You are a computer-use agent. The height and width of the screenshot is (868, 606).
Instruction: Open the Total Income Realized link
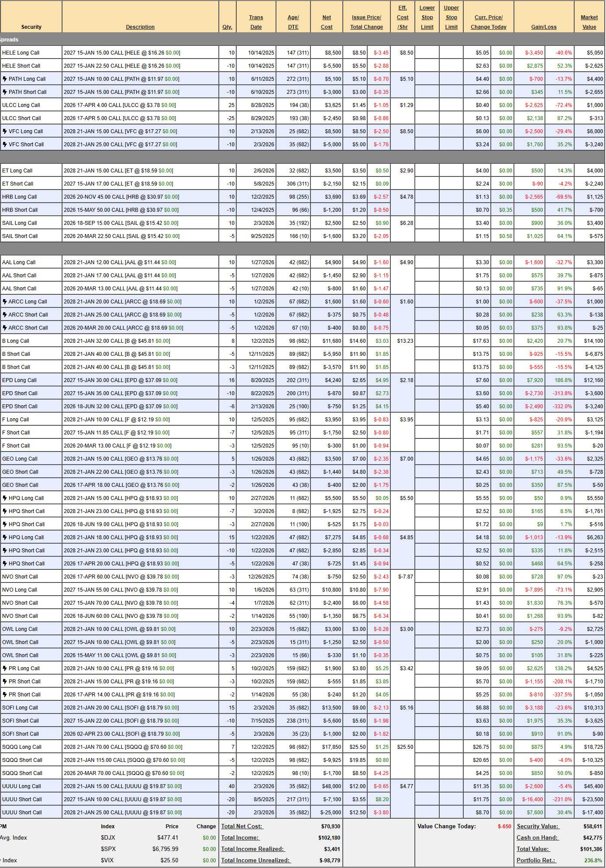pos(252,849)
